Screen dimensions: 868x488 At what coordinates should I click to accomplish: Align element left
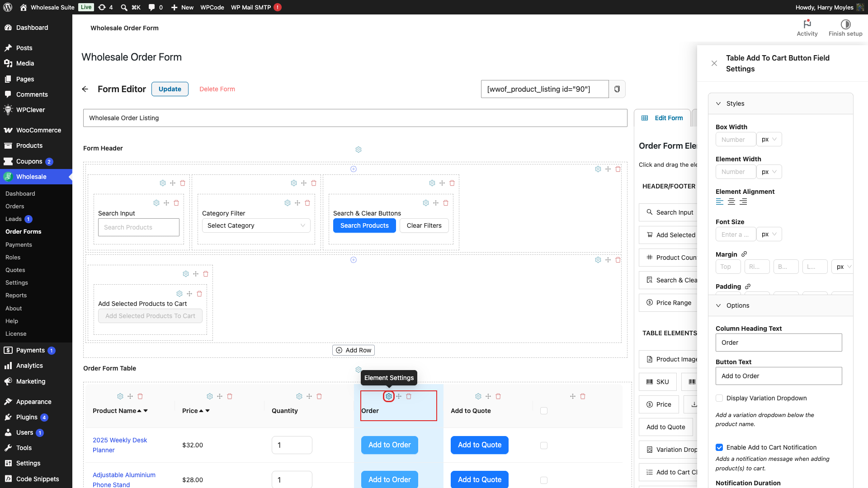tap(720, 202)
